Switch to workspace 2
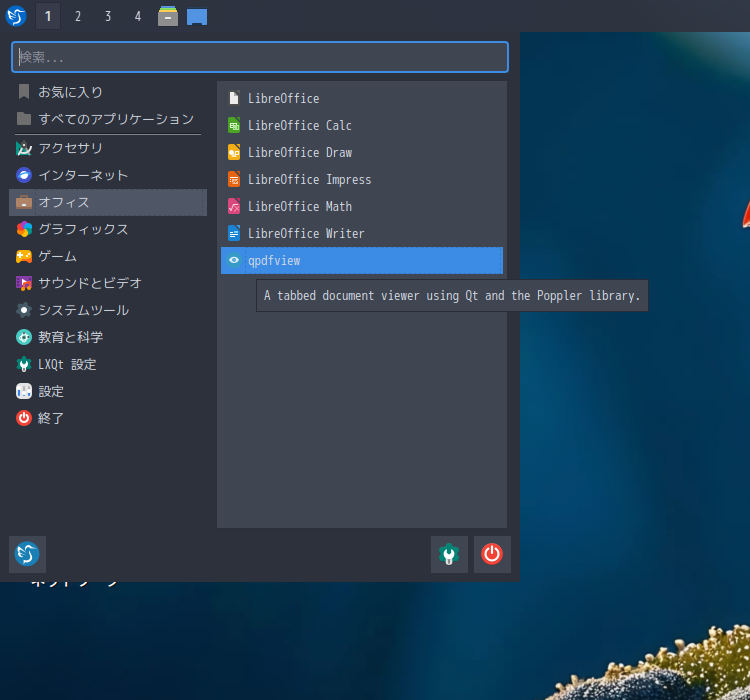This screenshot has height=700, width=750. [77, 16]
